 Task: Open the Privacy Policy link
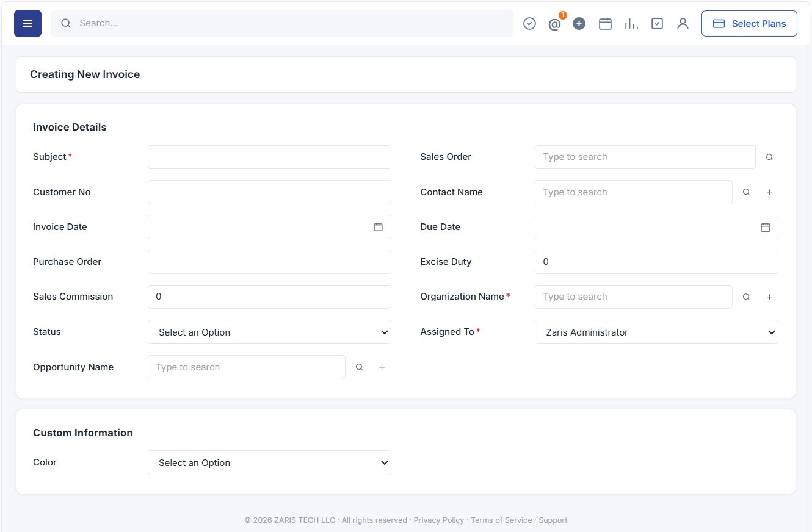[438, 520]
